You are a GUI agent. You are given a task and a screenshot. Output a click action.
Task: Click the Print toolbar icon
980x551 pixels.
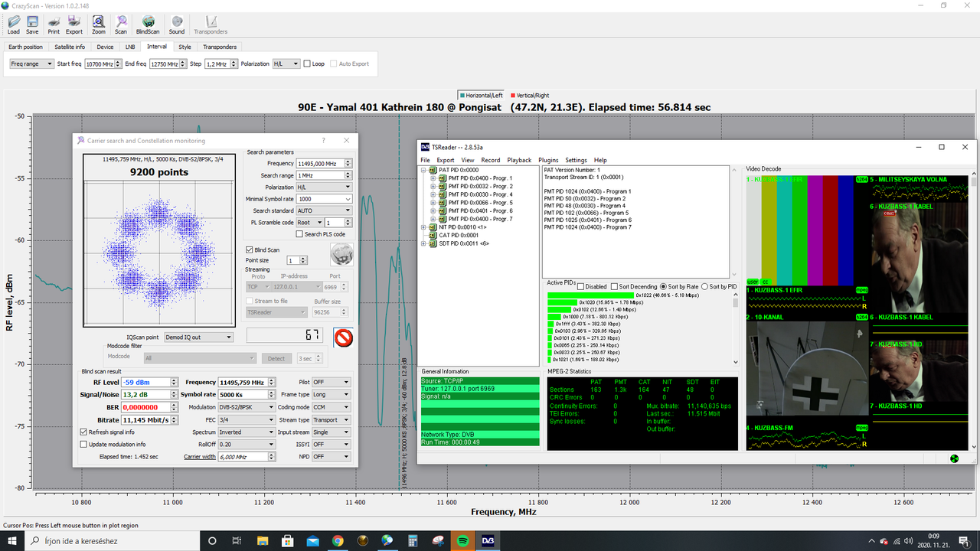pyautogui.click(x=54, y=25)
